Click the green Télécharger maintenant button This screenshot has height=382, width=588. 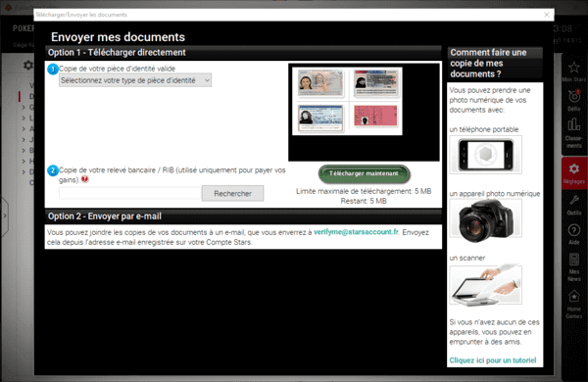point(364,174)
